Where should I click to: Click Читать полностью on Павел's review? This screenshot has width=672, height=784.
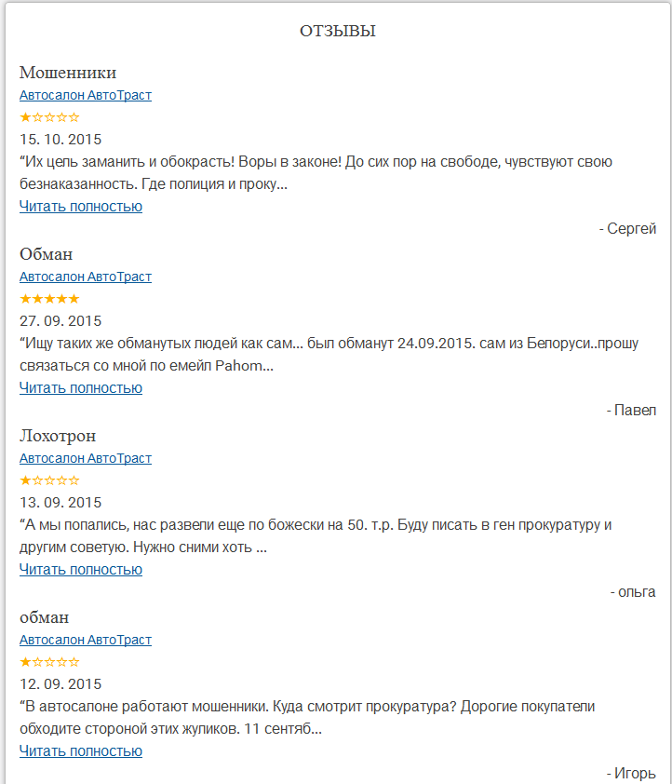click(81, 387)
